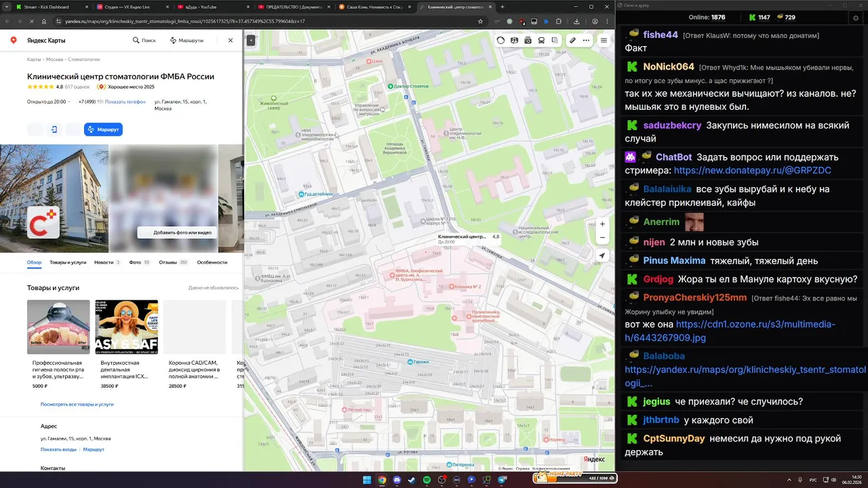The image size is (868, 488).
Task: Click the Стоматологии breadcrumb
Action: coord(84,60)
